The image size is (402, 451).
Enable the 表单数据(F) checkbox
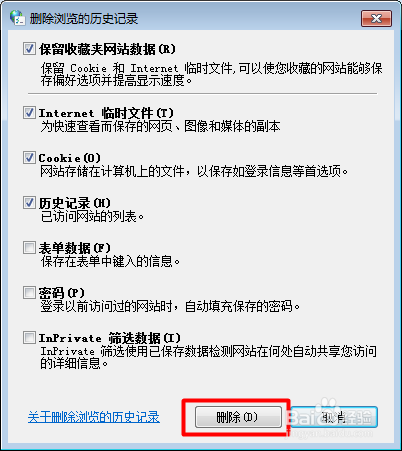pos(29,247)
